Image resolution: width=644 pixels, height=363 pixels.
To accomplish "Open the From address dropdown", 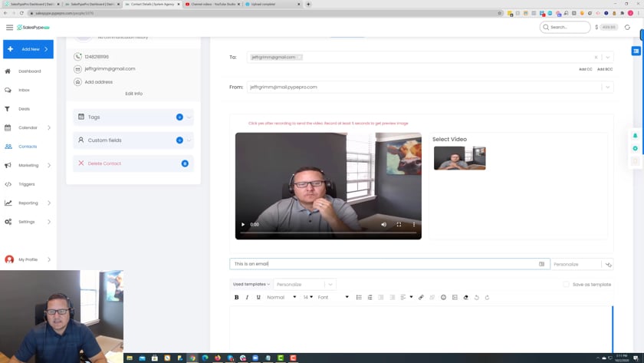I will (607, 87).
